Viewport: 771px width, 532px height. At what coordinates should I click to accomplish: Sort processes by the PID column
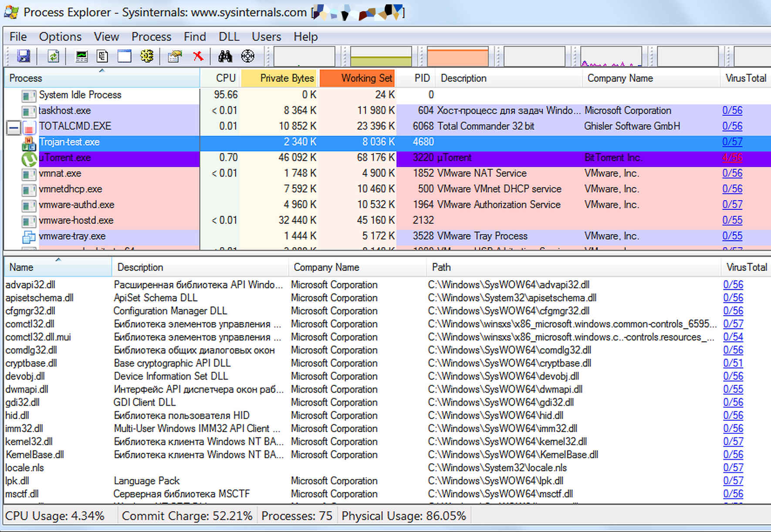416,78
